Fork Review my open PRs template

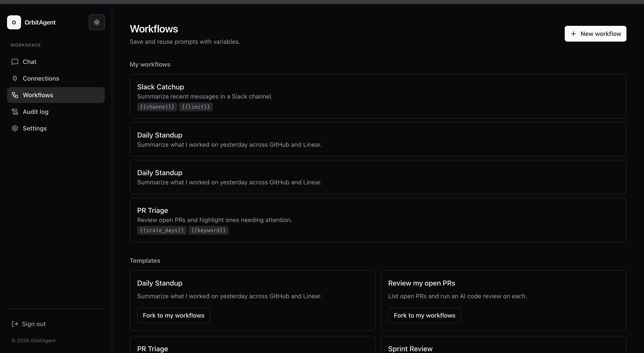424,315
